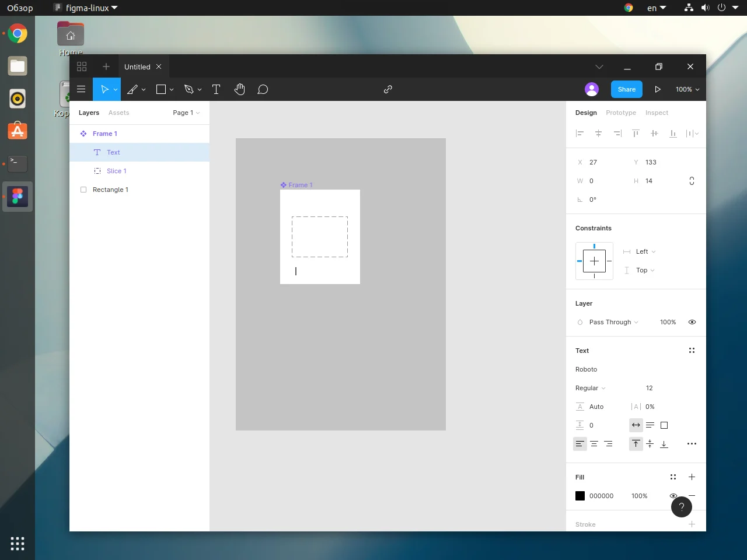This screenshot has height=560, width=747.
Task: Set text alignment to center
Action: (x=594, y=444)
